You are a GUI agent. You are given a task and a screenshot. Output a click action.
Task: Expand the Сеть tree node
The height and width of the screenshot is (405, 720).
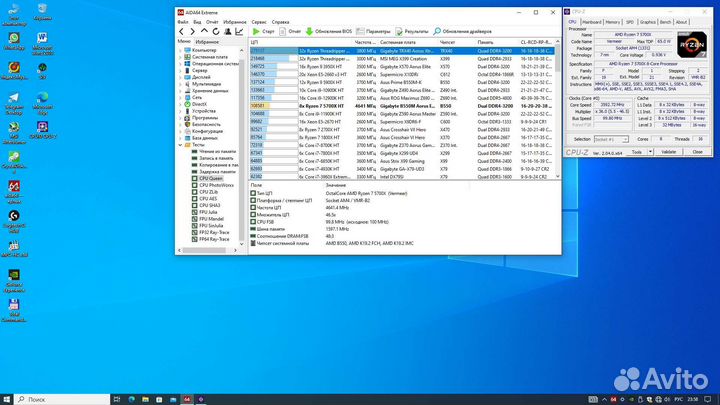pos(180,97)
